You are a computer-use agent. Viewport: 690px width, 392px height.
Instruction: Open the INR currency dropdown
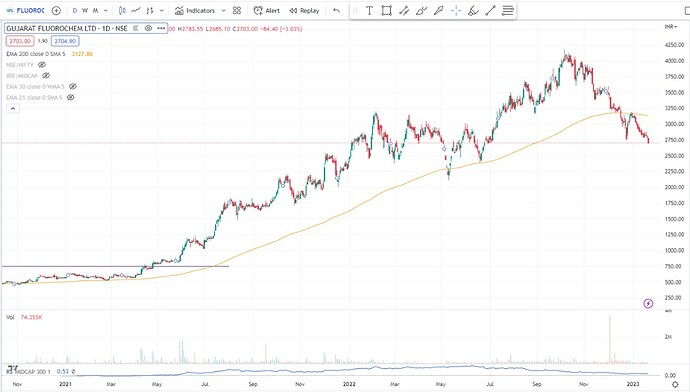tap(671, 27)
